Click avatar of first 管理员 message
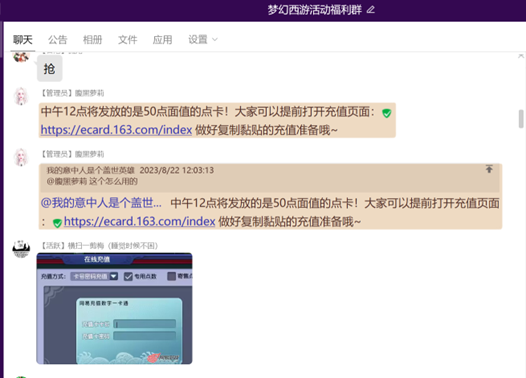Viewport: 526px width, 378px height. 21,96
